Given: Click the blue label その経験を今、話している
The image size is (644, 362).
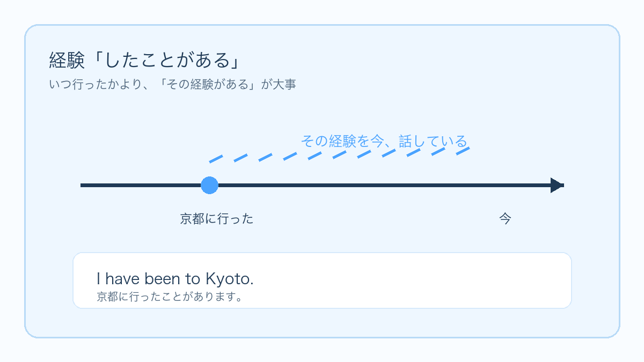Looking at the screenshot, I should [x=384, y=141].
